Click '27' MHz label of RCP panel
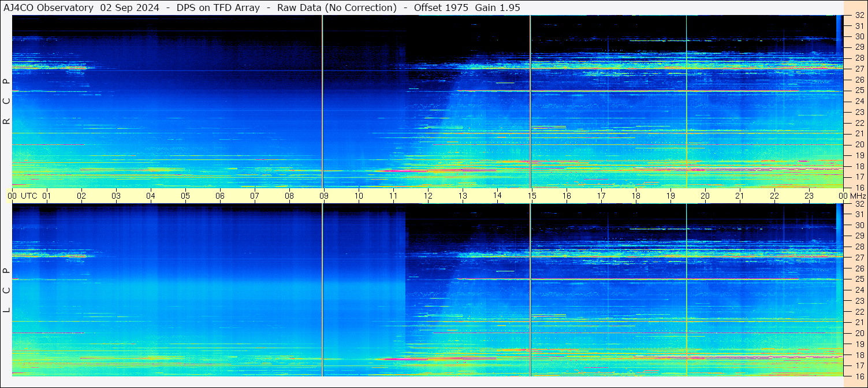The width and height of the screenshot is (868, 388). 859,69
